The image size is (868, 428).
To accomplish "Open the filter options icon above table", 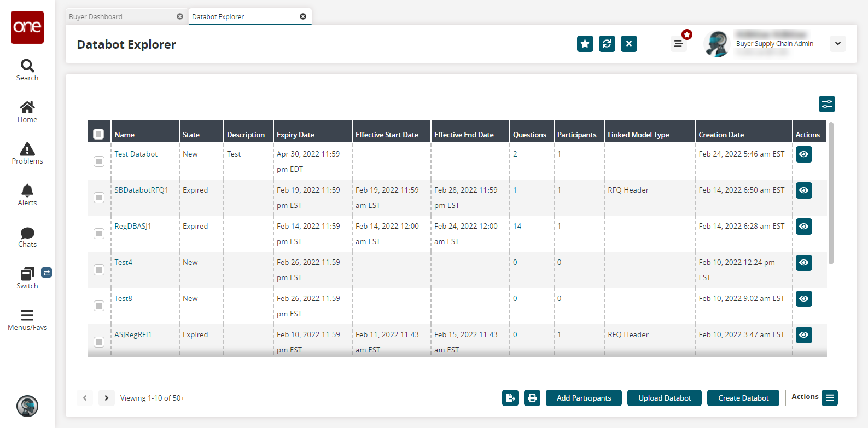I will pyautogui.click(x=826, y=104).
